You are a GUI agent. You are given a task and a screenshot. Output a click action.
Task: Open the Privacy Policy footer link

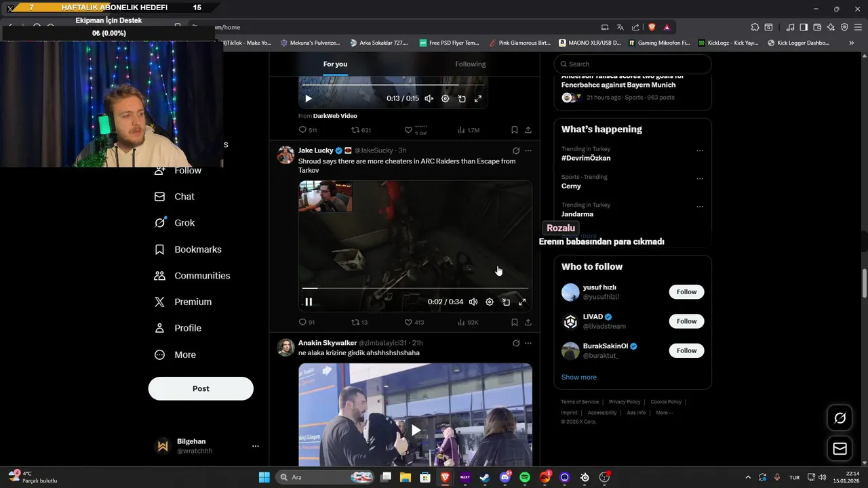(x=625, y=402)
